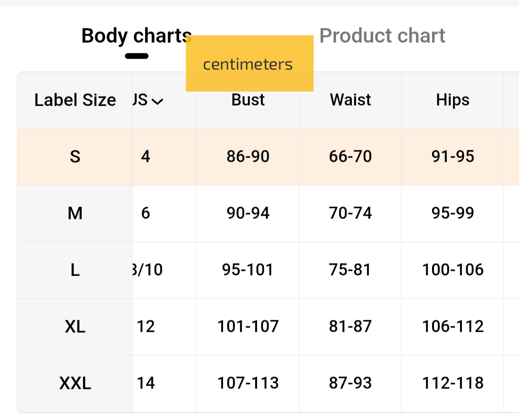Click the 86-90 bust measurement cell
Viewport: 519px width, 420px height.
tap(248, 156)
